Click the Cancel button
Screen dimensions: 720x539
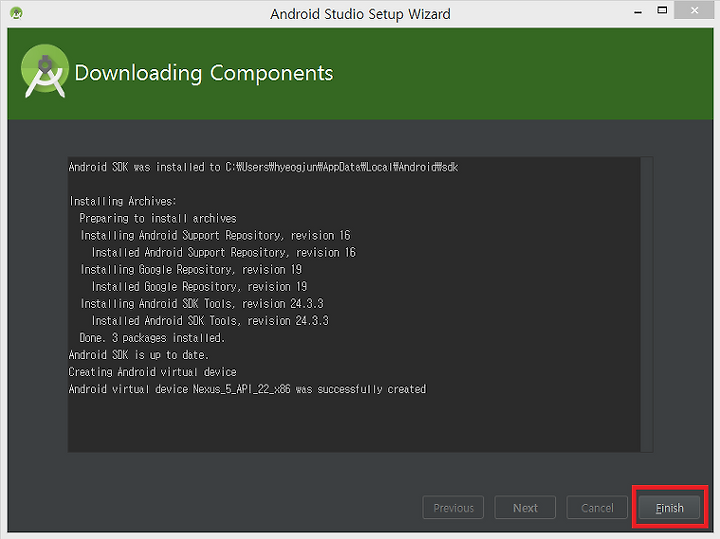coord(597,508)
